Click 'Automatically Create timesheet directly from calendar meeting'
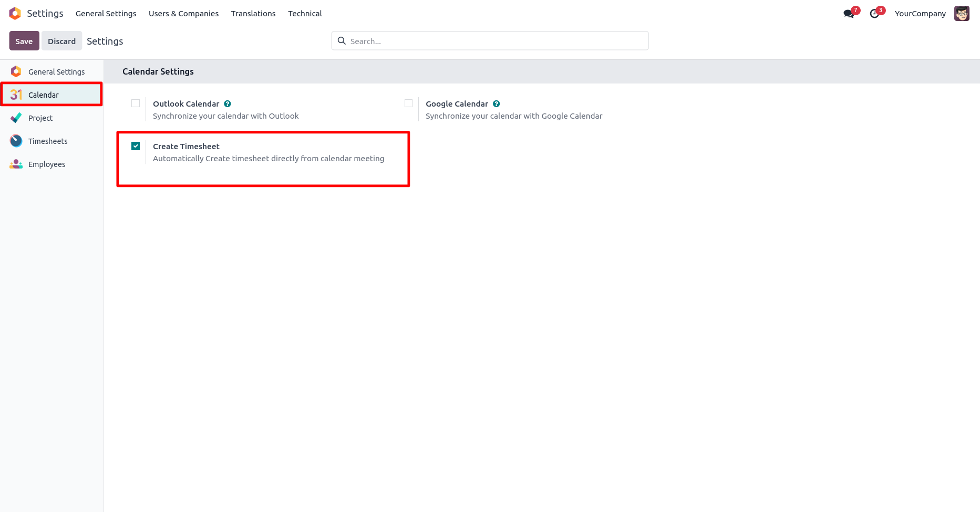Image resolution: width=980 pixels, height=512 pixels. click(269, 159)
